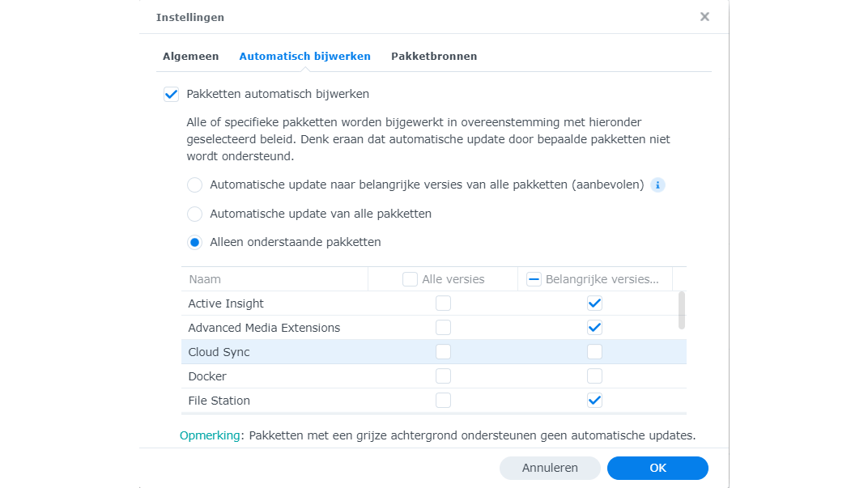Screen dimensions: 868x488
Task: Open the Pakketbronnen tab
Action: point(434,57)
